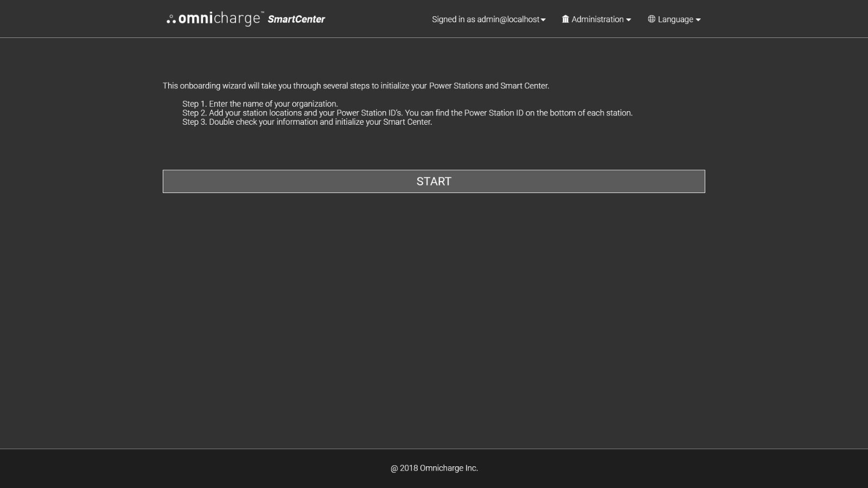Click the Step 3 double check instruction

click(307, 122)
